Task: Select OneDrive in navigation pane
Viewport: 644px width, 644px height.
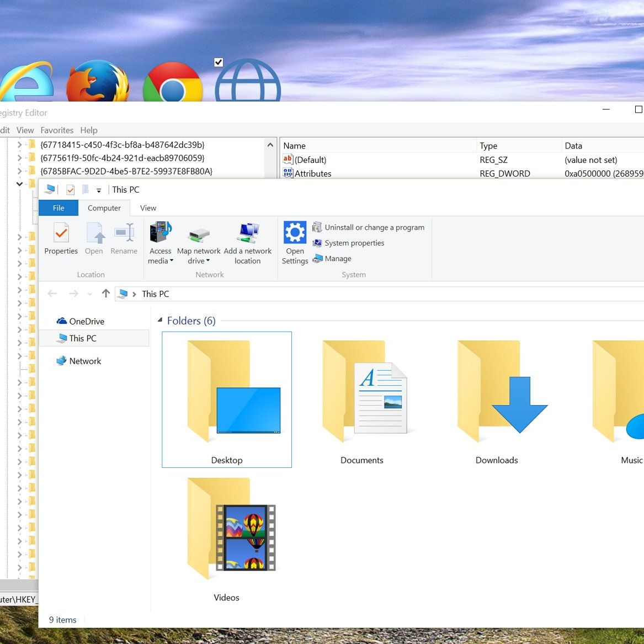Action: tap(86, 321)
